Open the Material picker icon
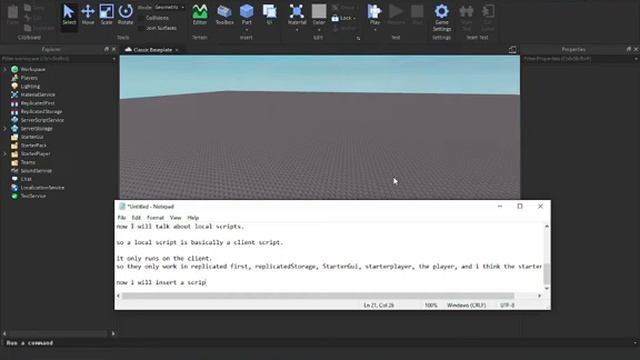The image size is (640, 360). point(297,11)
